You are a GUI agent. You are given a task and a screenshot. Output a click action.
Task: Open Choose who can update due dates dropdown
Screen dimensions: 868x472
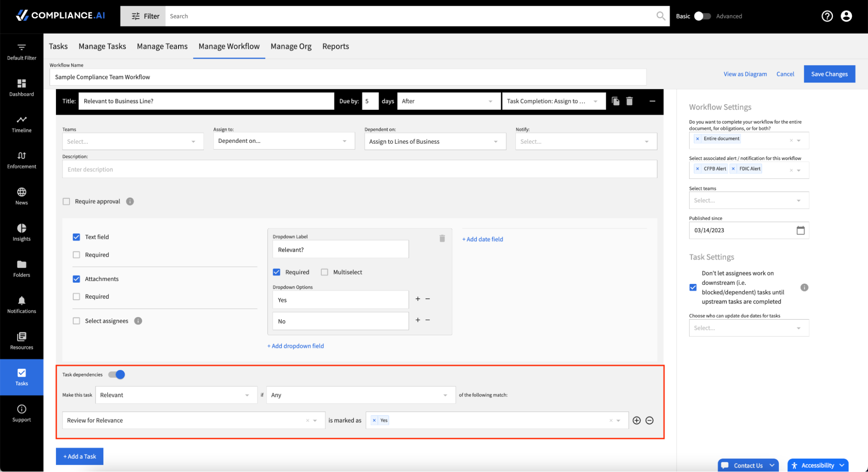749,328
